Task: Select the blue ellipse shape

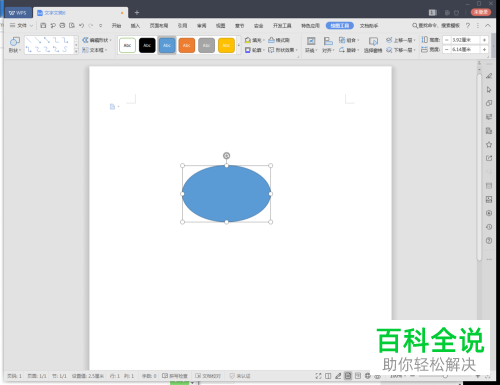Action: point(226,194)
